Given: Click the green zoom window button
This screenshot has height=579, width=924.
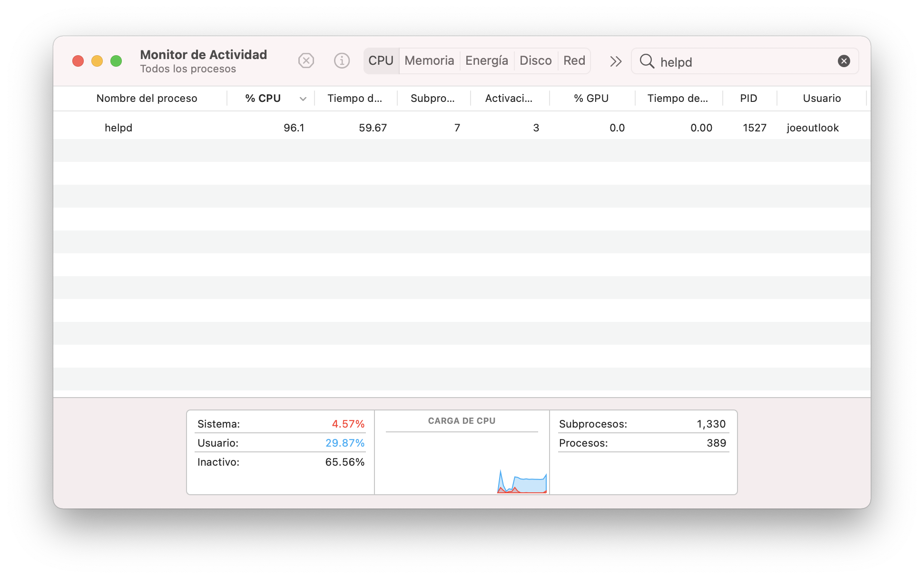Looking at the screenshot, I should click(116, 61).
